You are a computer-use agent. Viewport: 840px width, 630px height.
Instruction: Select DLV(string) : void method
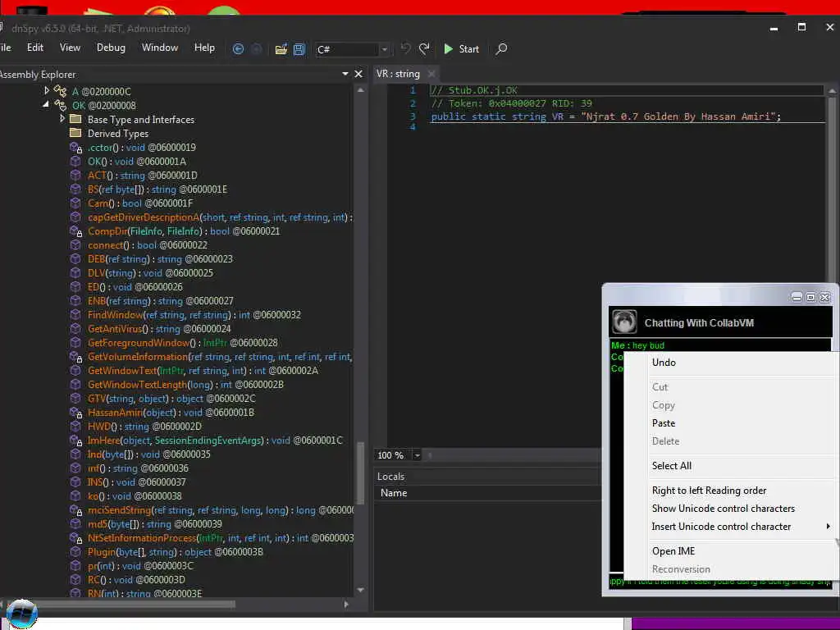[x=151, y=272]
